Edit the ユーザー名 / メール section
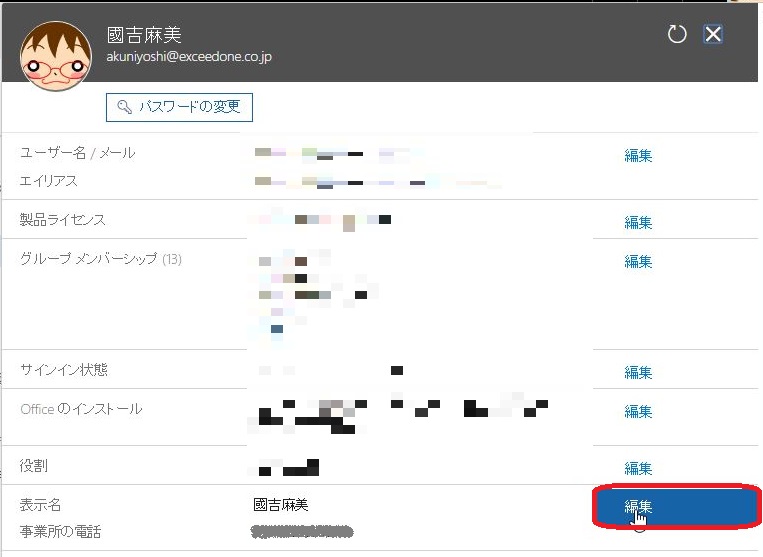The image size is (763, 557). [x=638, y=155]
